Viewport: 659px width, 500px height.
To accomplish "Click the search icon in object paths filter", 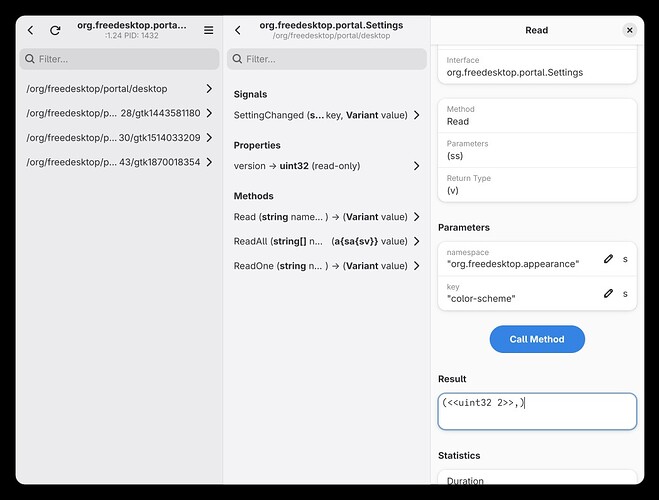I will point(29,59).
